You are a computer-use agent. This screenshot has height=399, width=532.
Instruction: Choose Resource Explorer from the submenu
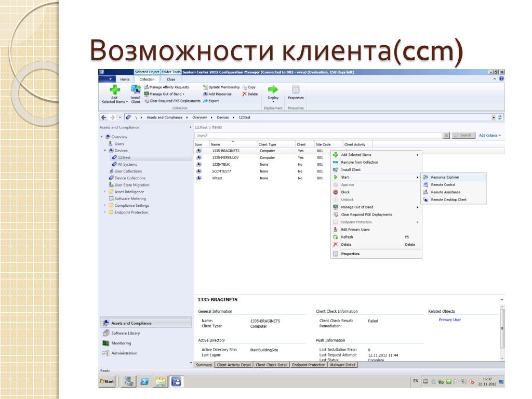pos(454,177)
